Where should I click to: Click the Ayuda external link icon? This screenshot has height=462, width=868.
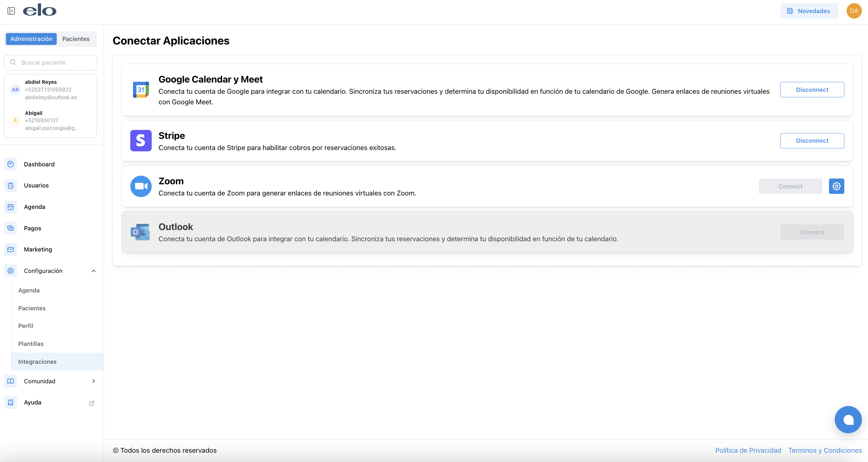[x=92, y=403]
